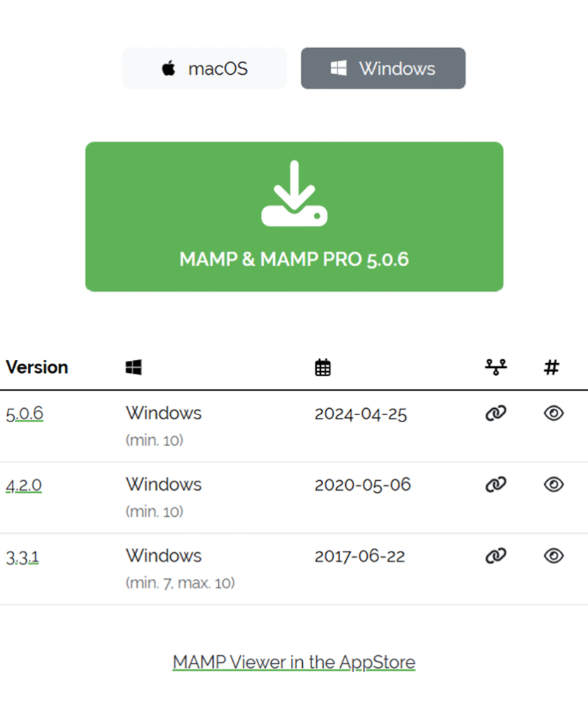The height and width of the screenshot is (723, 588).
Task: Click the link icon for version 5.0.6
Action: (496, 414)
